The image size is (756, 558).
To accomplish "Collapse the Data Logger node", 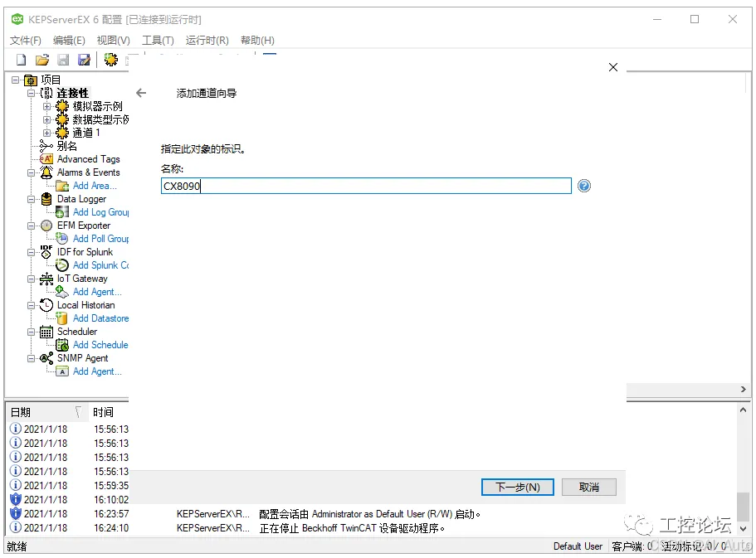I will tap(31, 198).
